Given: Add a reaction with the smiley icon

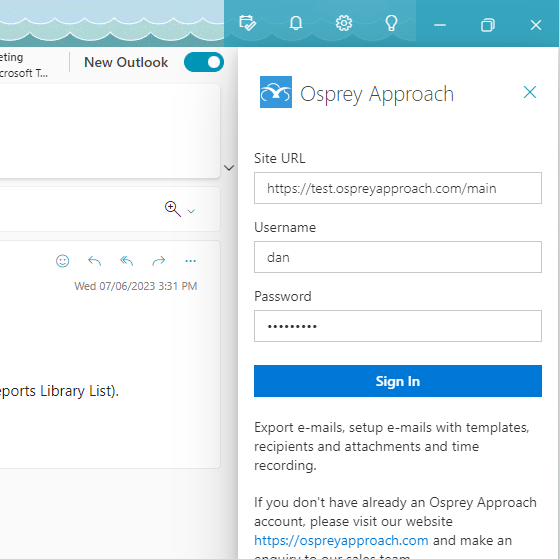Looking at the screenshot, I should click(63, 261).
